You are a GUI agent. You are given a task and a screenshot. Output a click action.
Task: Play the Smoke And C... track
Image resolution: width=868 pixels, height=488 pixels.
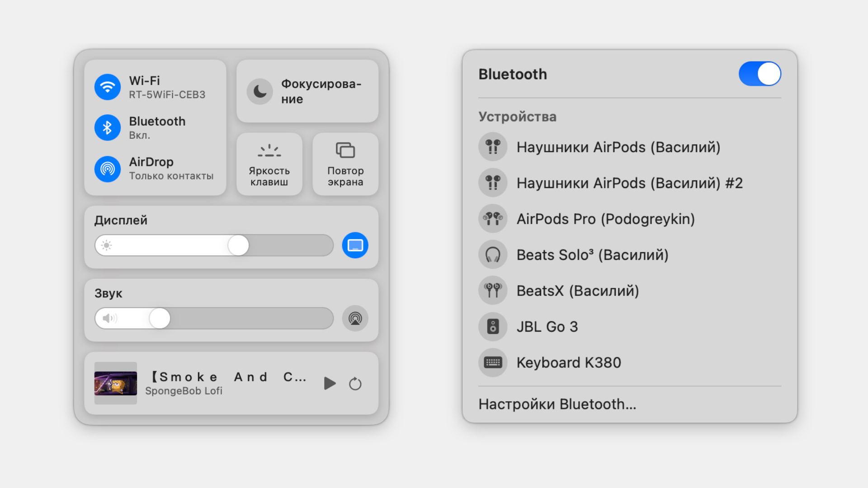click(330, 384)
